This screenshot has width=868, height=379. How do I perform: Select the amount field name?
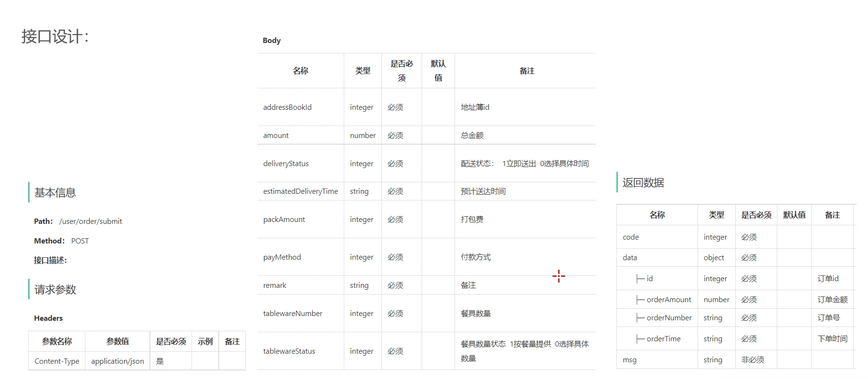[x=276, y=135]
